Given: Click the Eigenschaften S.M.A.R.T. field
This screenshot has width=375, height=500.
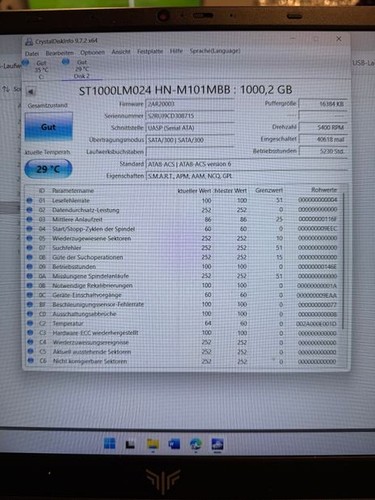Looking at the screenshot, I should click(x=246, y=176).
